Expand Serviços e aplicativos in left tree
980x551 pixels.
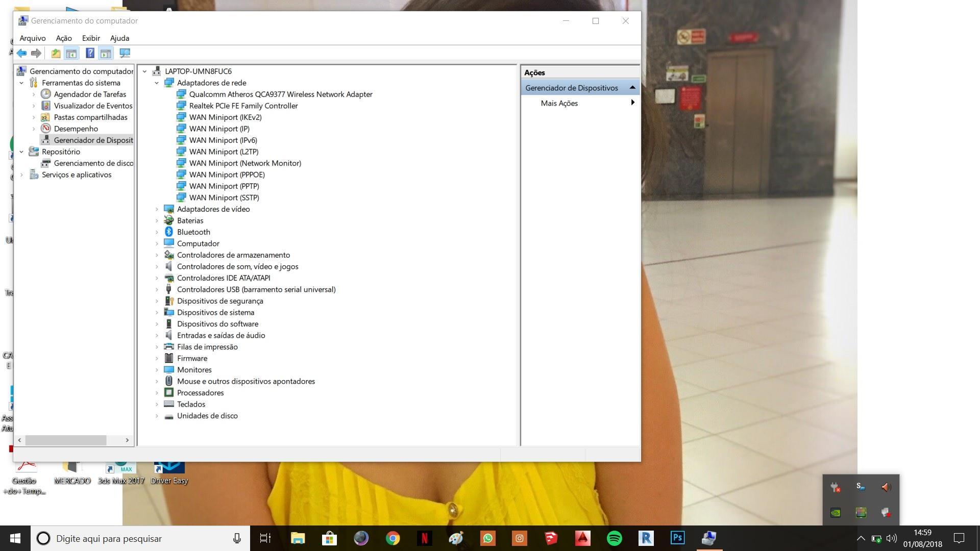pos(21,174)
